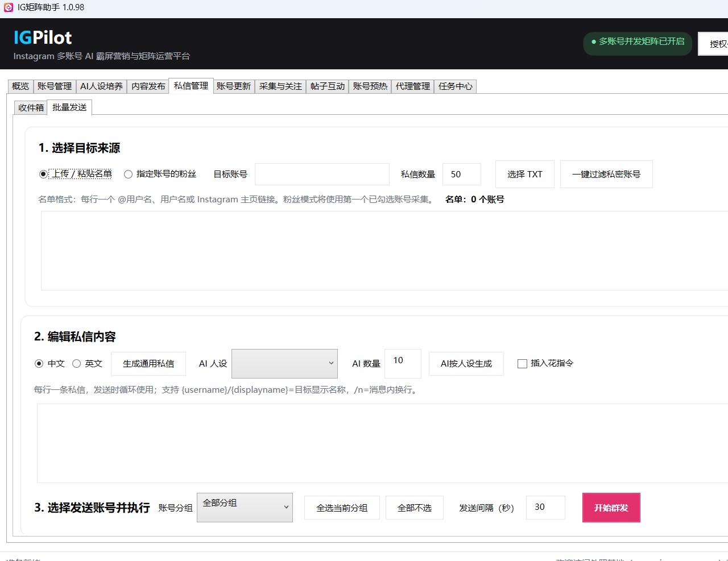Click the IG矩阵助手 app icon in title bar

9,7
